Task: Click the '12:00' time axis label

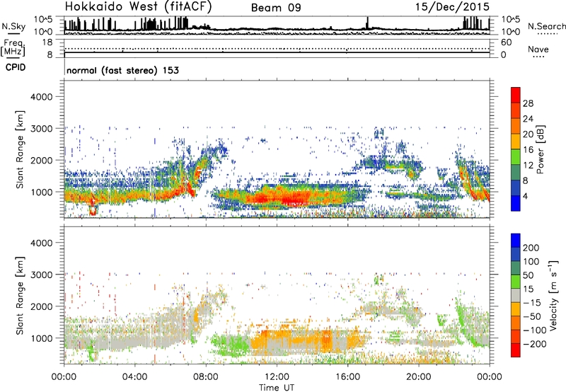Action: point(277,377)
